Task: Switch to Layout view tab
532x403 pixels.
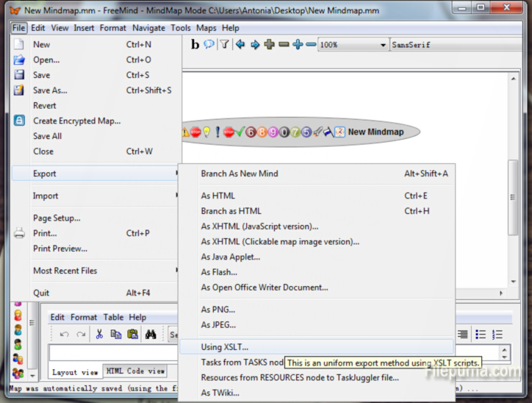Action: (x=75, y=372)
